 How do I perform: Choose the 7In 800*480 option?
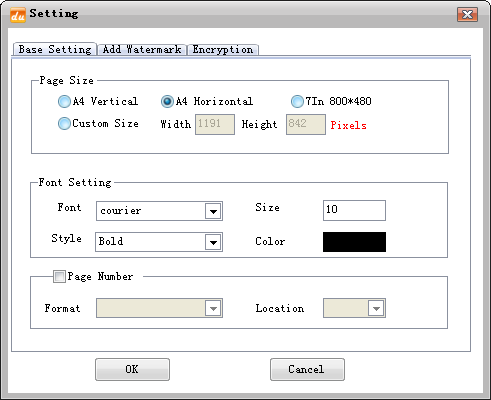tap(297, 101)
